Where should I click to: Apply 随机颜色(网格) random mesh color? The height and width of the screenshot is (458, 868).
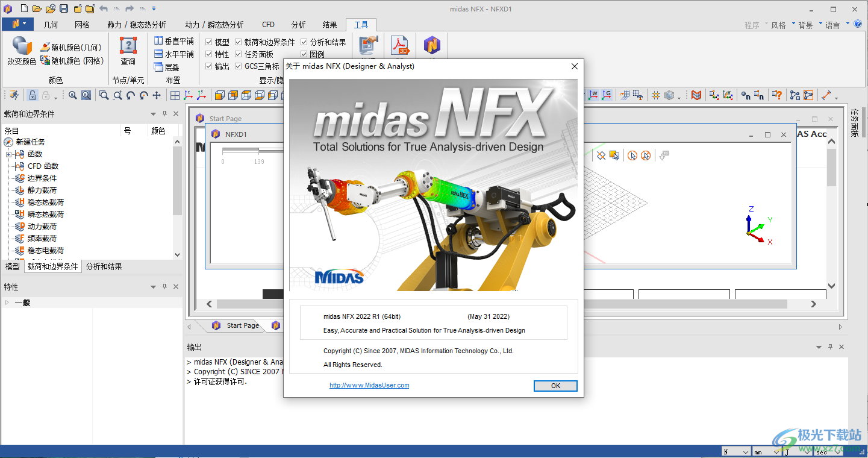(x=72, y=61)
